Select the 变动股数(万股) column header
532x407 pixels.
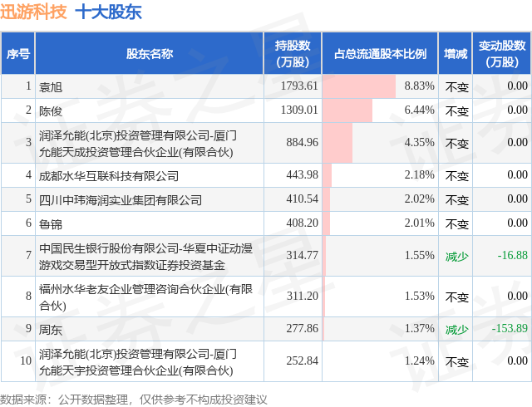(x=502, y=54)
